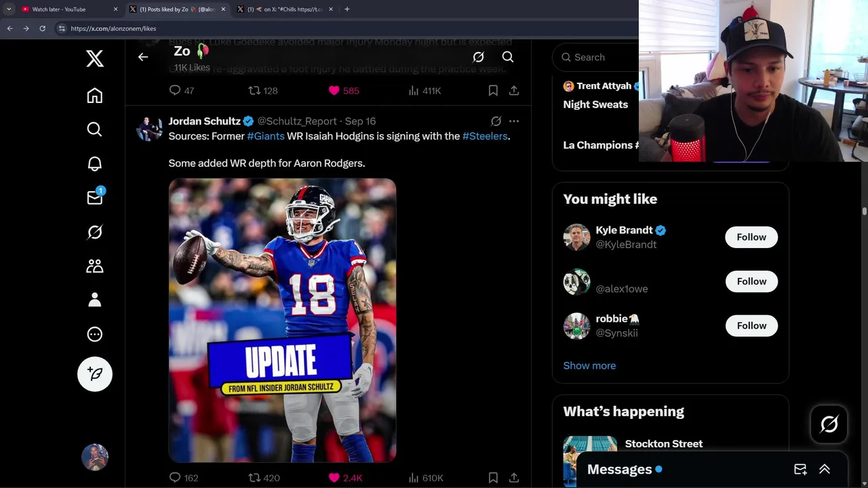Image resolution: width=868 pixels, height=488 pixels.
Task: Follow Kyle Brandt
Action: [x=751, y=237]
